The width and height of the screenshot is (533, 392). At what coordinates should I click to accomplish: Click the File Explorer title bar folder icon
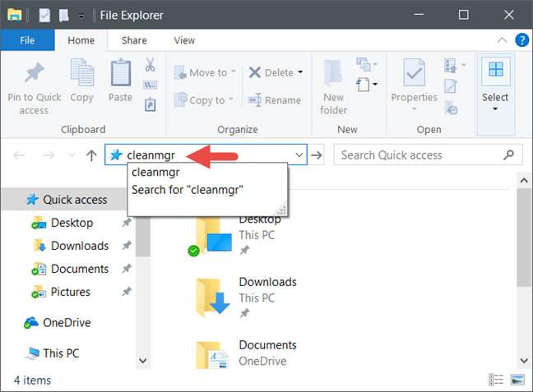[15, 15]
